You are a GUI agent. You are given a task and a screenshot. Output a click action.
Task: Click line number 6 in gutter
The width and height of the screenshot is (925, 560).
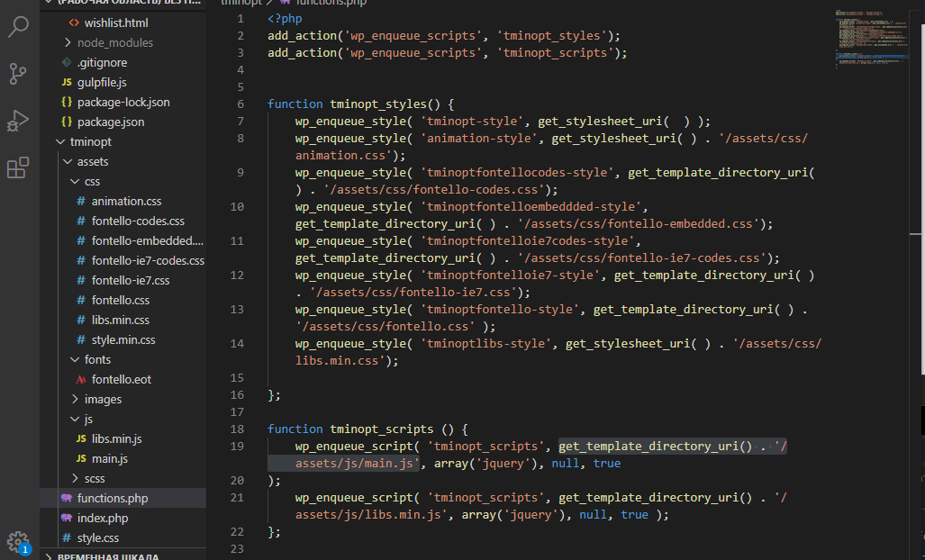(x=240, y=104)
